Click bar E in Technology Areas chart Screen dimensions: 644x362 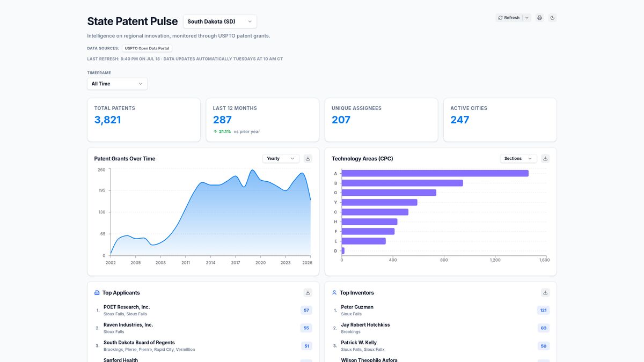[x=364, y=241]
